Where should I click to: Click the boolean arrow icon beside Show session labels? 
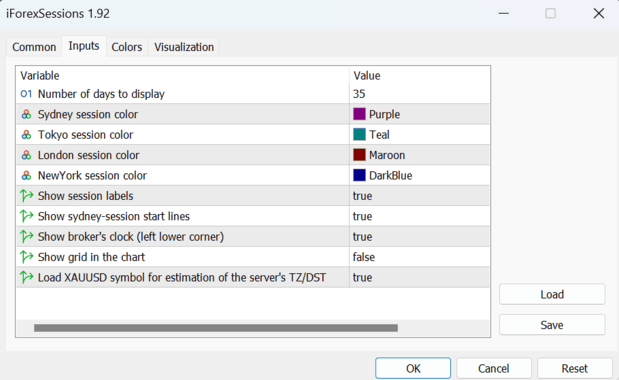(26, 196)
